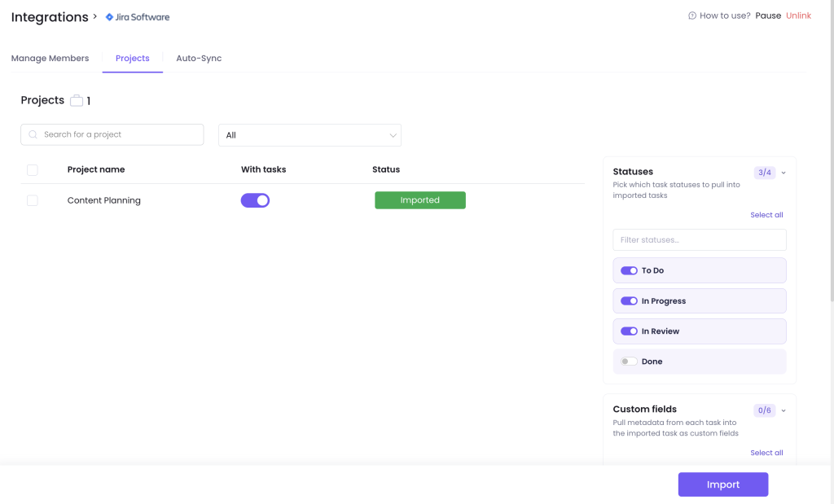Collapse the Statuses section chevron
Image resolution: width=834 pixels, height=504 pixels.
click(784, 173)
